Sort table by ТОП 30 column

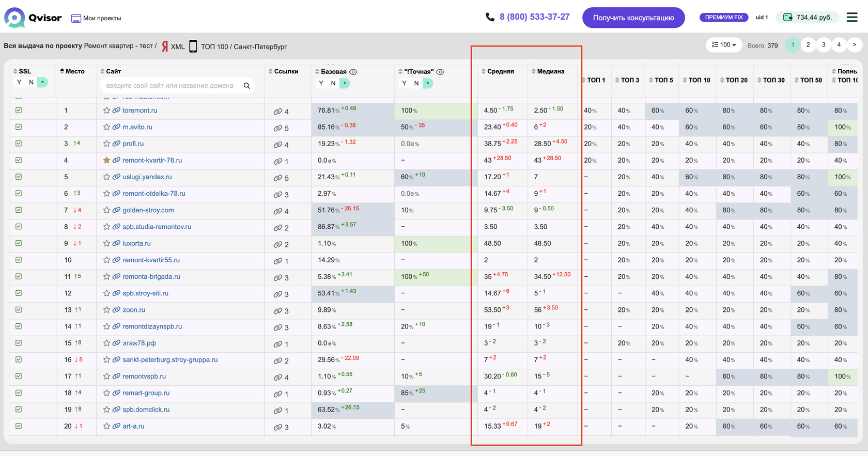[771, 80]
